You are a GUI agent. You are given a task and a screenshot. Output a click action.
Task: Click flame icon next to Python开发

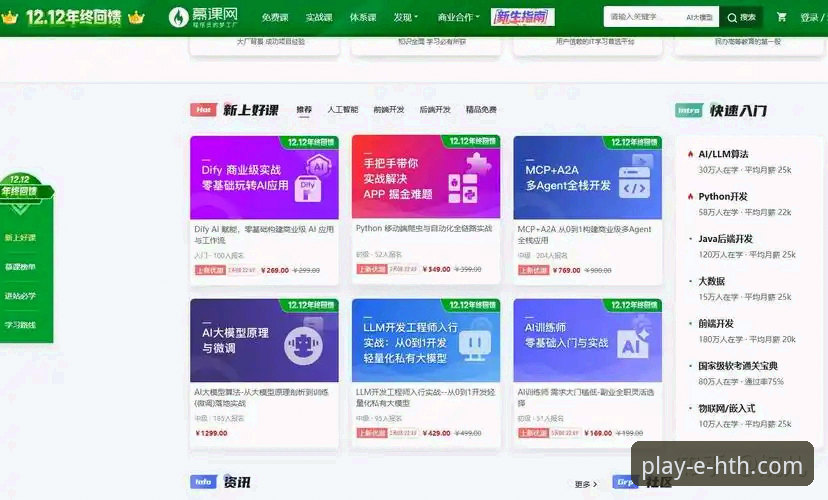coord(690,196)
